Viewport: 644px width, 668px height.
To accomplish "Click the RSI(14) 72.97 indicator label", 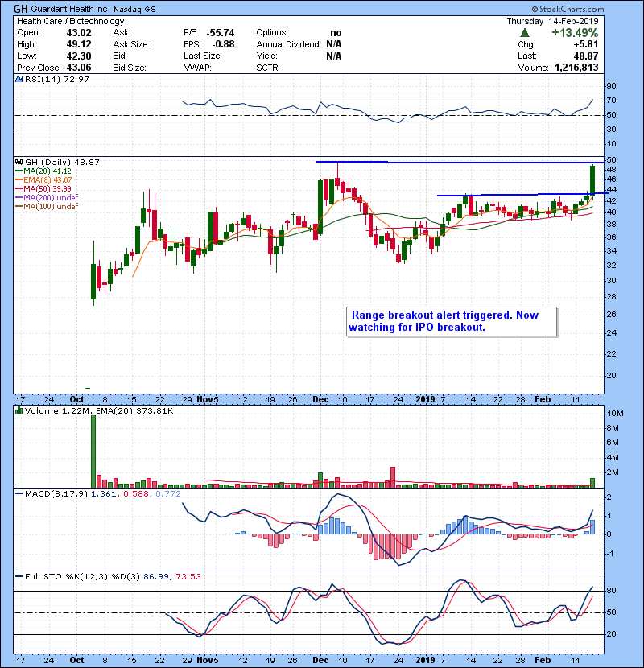I will point(57,79).
